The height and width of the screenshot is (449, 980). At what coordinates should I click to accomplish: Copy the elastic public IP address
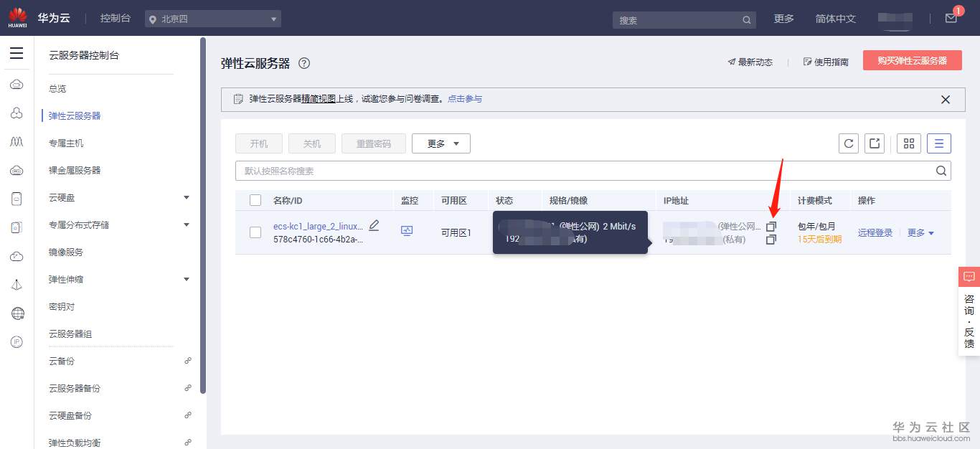coord(771,226)
